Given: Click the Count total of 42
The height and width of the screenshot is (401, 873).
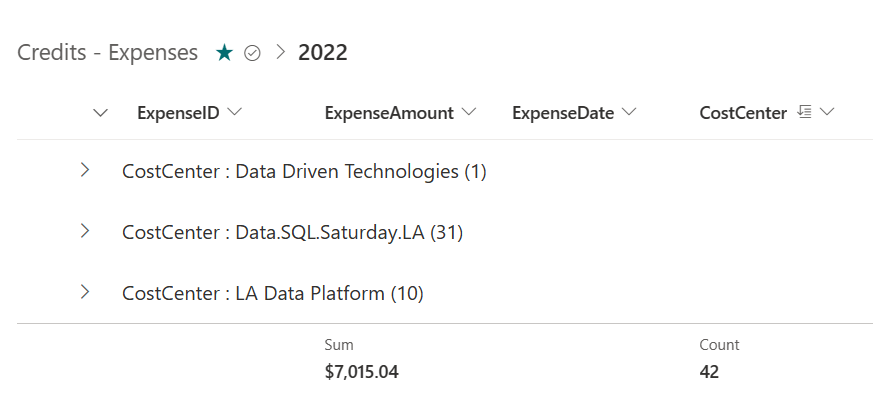Looking at the screenshot, I should tap(709, 372).
